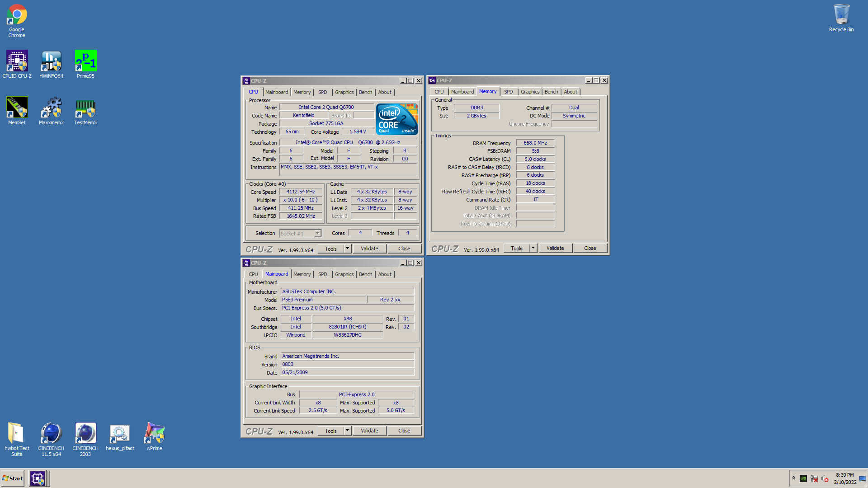The height and width of the screenshot is (488, 868).
Task: Click the muted volume tray icon
Action: [825, 479]
